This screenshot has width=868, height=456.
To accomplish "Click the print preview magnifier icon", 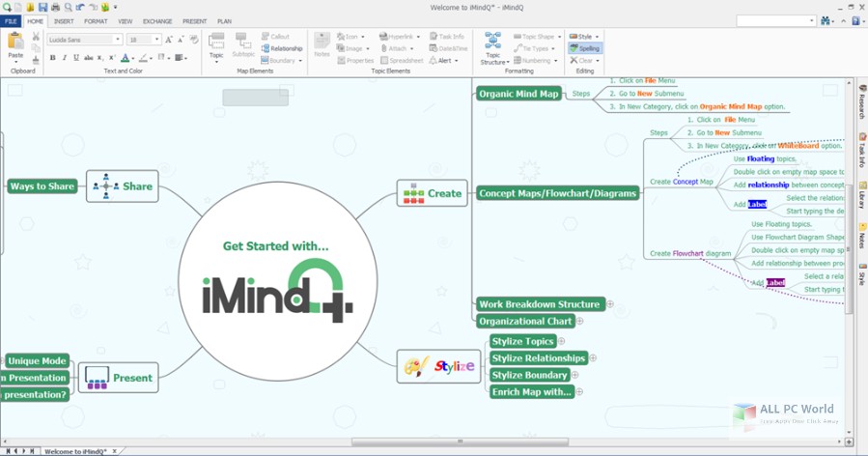I will 68,7.
